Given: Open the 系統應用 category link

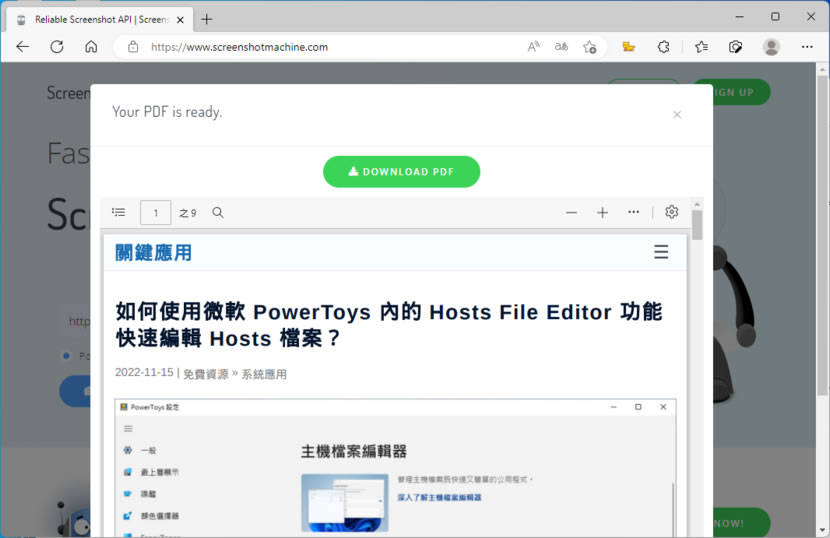Looking at the screenshot, I should pos(264,374).
